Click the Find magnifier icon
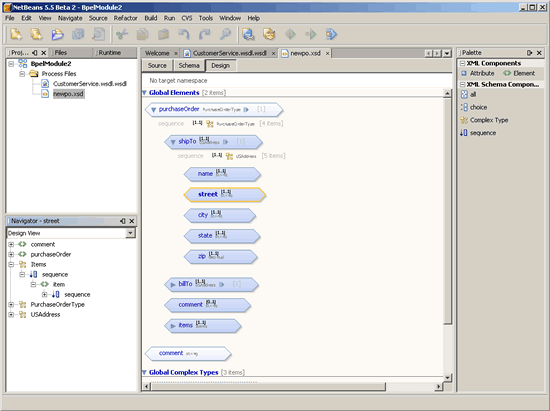550x411 pixels. [x=225, y=34]
